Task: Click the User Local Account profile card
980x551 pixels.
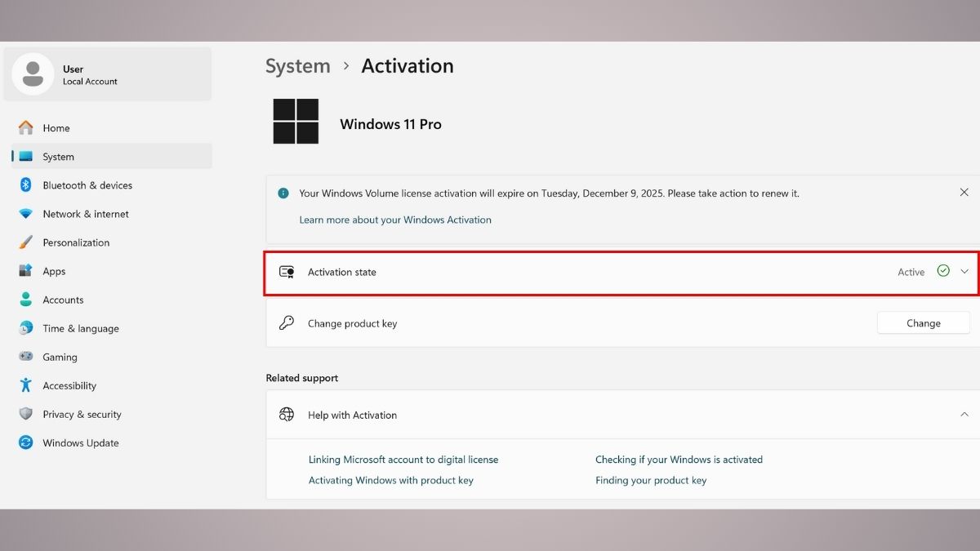Action: click(x=108, y=73)
